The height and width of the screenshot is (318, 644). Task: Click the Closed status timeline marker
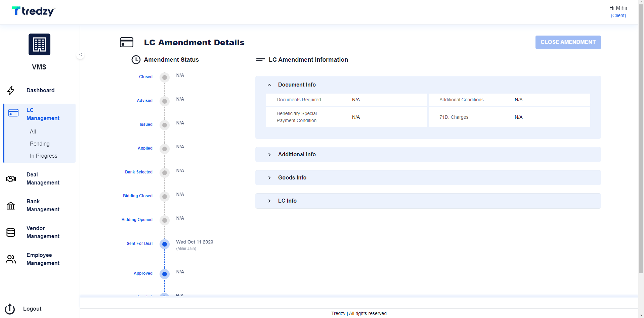click(x=165, y=77)
